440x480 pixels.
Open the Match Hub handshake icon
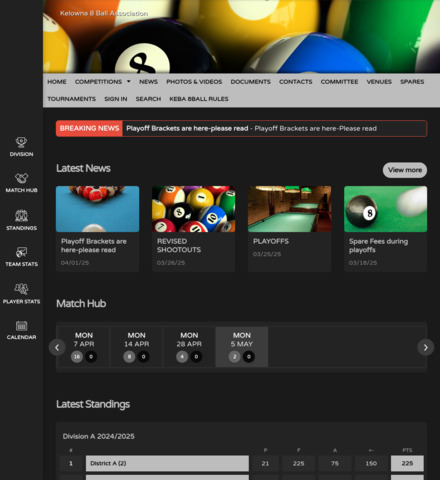21,178
